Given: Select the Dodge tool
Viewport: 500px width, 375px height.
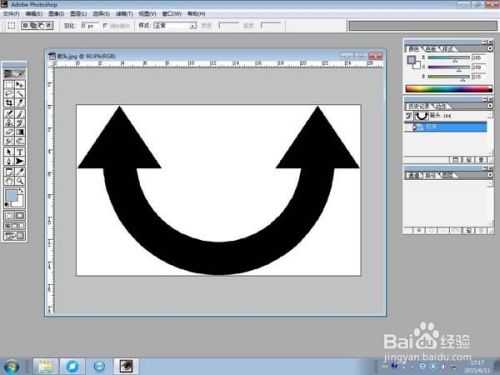Looking at the screenshot, I should 20,141.
